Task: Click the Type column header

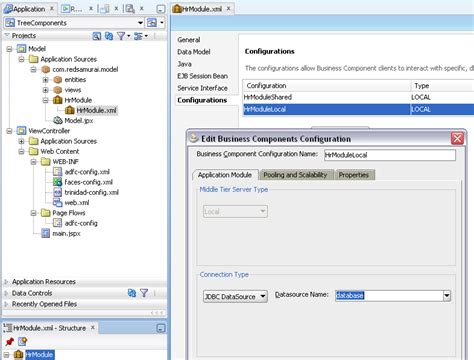Action: coord(442,86)
